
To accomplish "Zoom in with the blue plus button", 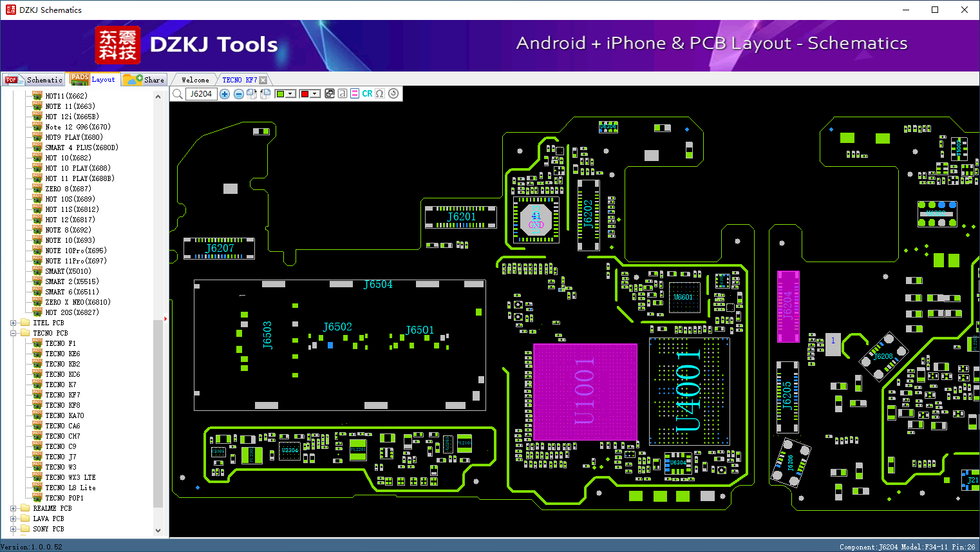I will pyautogui.click(x=225, y=94).
